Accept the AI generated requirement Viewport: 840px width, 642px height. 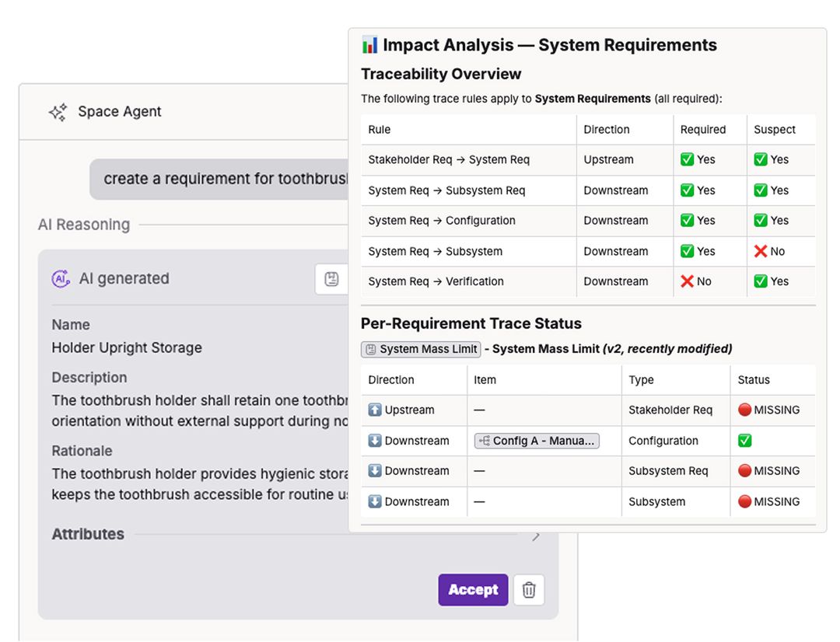473,589
